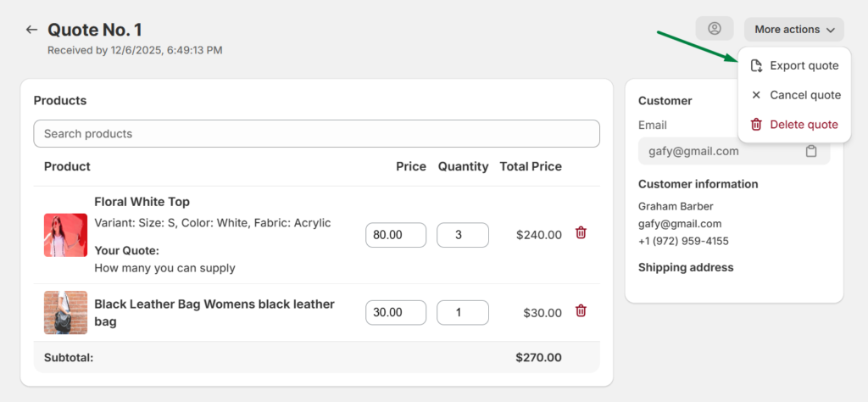Open the Floral White Top thumbnail

[65, 235]
